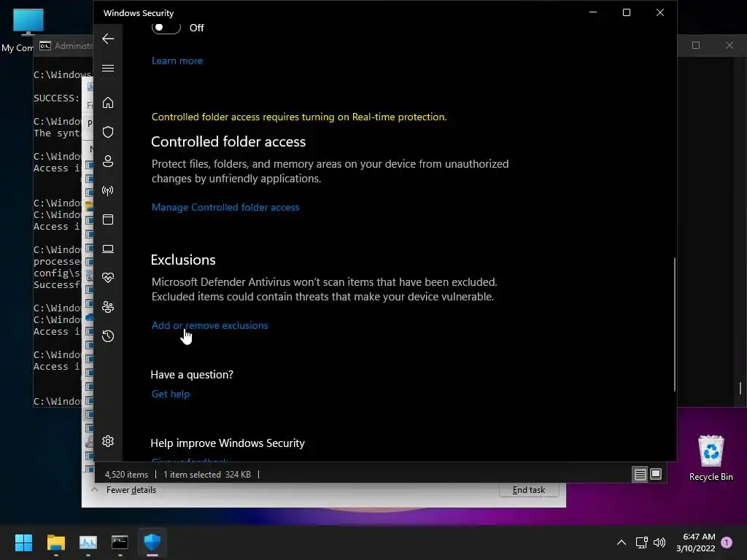
Task: Open the hamburger navigation menu
Action: point(108,68)
